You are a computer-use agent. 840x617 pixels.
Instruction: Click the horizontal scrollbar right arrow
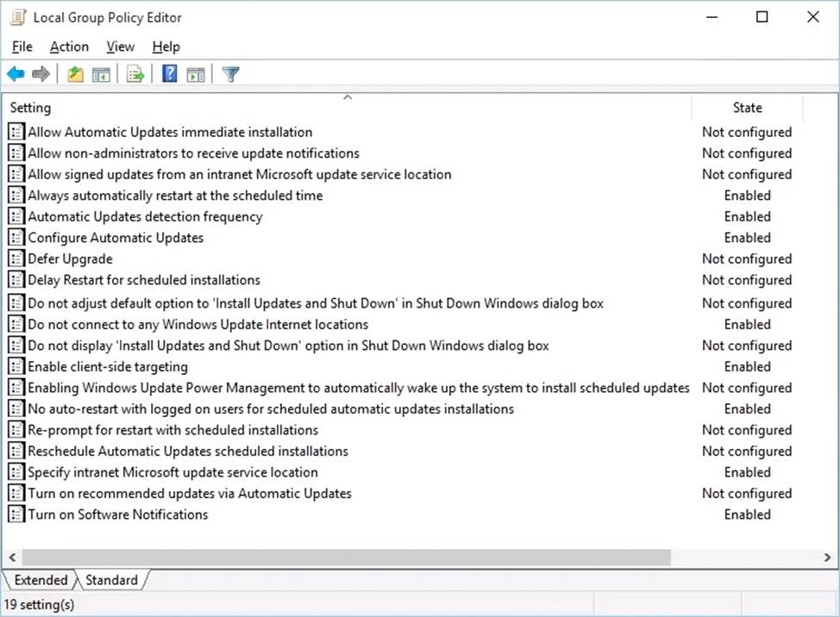(828, 558)
